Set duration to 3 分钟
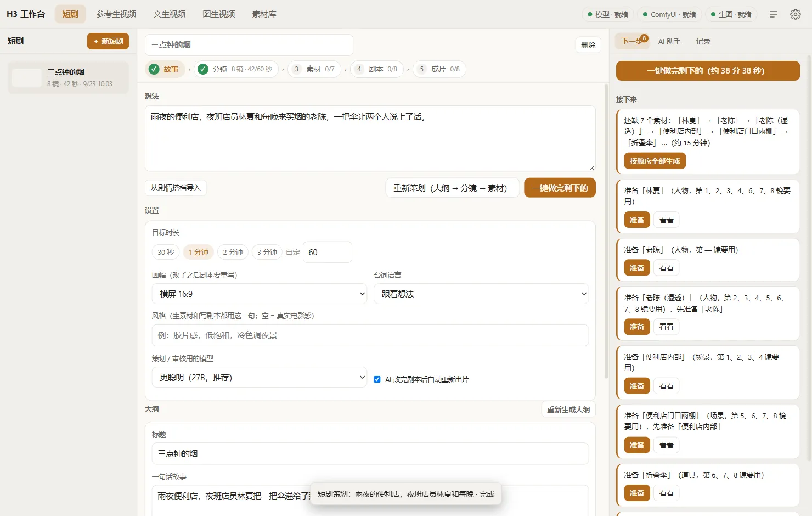812x516 pixels. pos(267,252)
